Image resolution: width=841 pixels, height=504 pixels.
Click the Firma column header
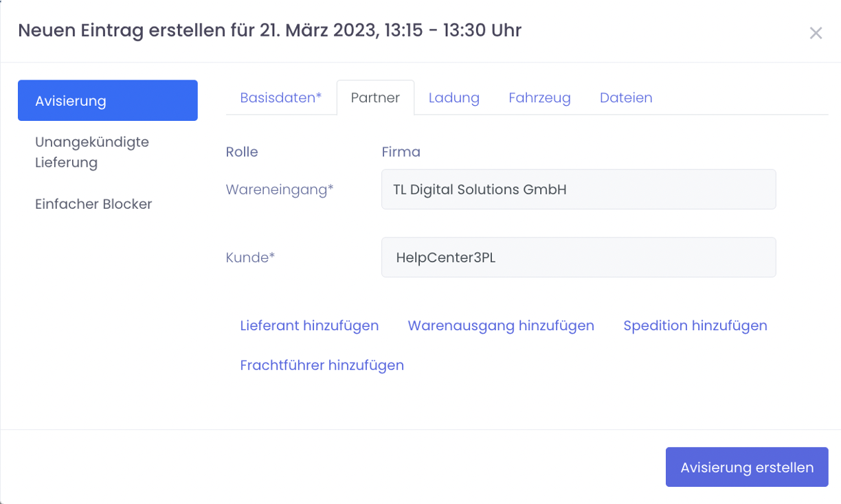401,152
